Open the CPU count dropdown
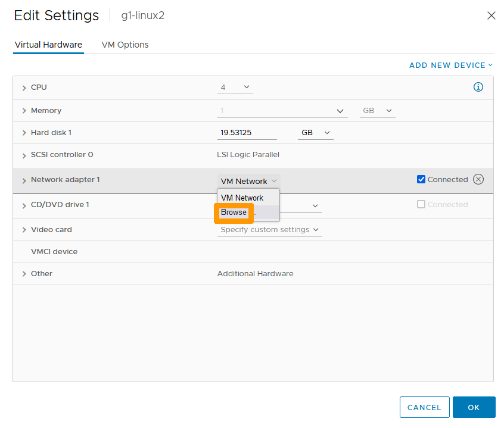The image size is (504, 428). [x=235, y=88]
